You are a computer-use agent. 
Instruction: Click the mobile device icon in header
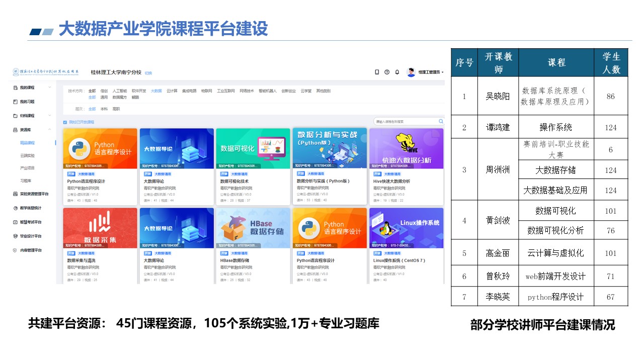pos(377,72)
